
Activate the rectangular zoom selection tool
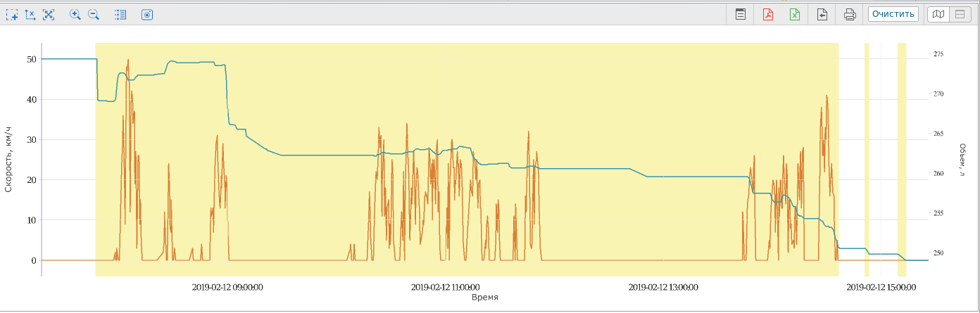tap(11, 15)
